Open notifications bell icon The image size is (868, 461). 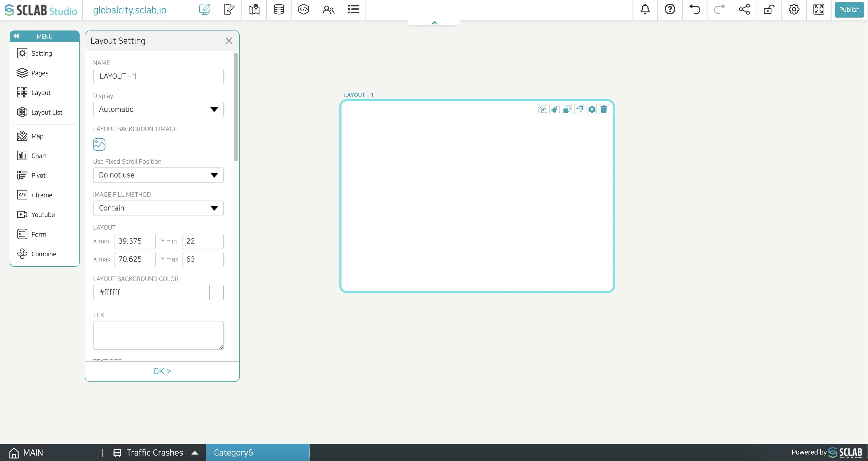tap(645, 9)
